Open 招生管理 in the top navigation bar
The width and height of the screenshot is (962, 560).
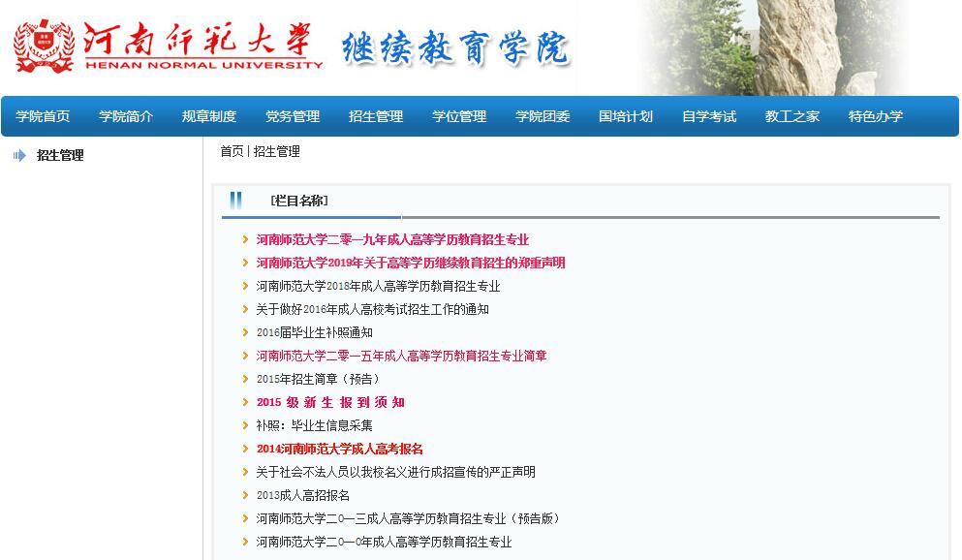pos(376,116)
